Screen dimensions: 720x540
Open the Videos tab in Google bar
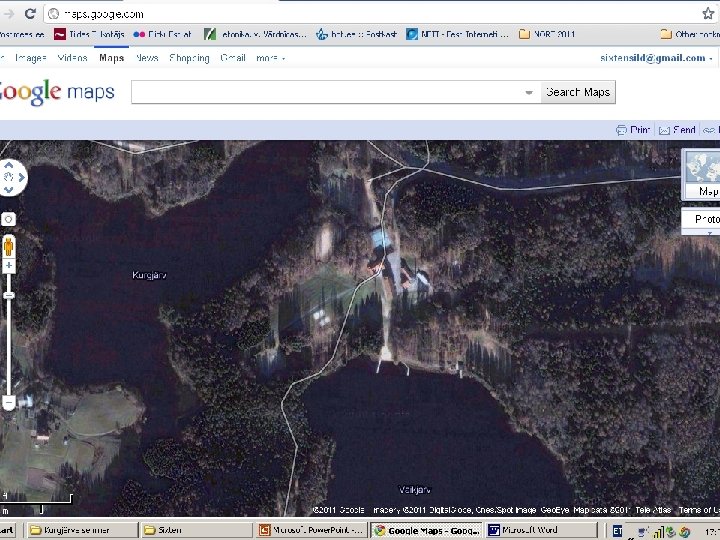click(x=72, y=58)
